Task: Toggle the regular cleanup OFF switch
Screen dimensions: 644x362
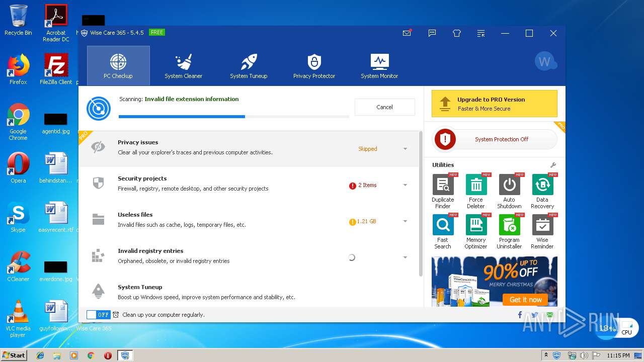Action: [x=98, y=315]
